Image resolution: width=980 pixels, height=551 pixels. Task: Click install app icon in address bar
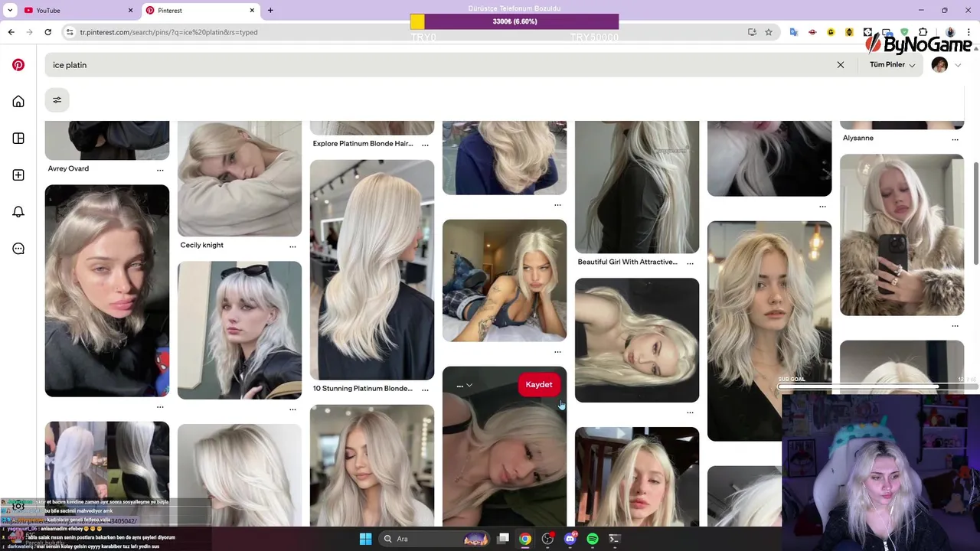(752, 32)
